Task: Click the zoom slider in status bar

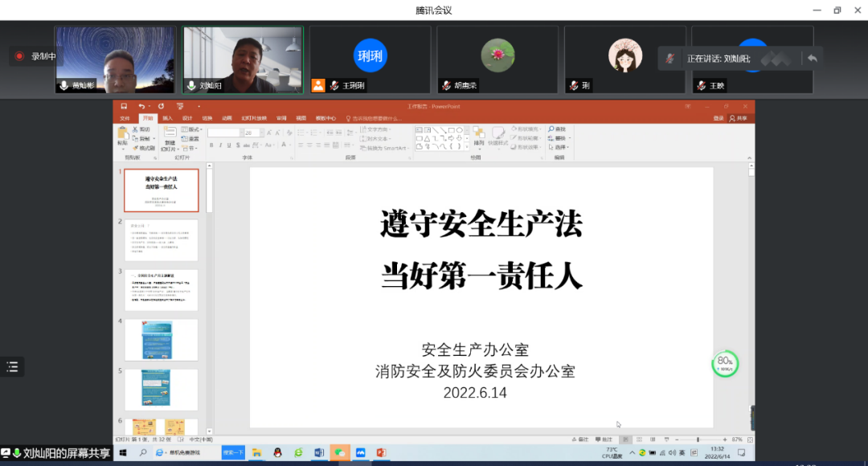Action: (698, 439)
